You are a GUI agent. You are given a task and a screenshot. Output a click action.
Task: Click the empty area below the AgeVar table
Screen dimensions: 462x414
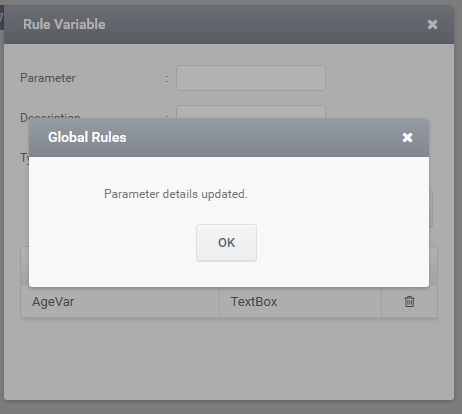point(229,358)
